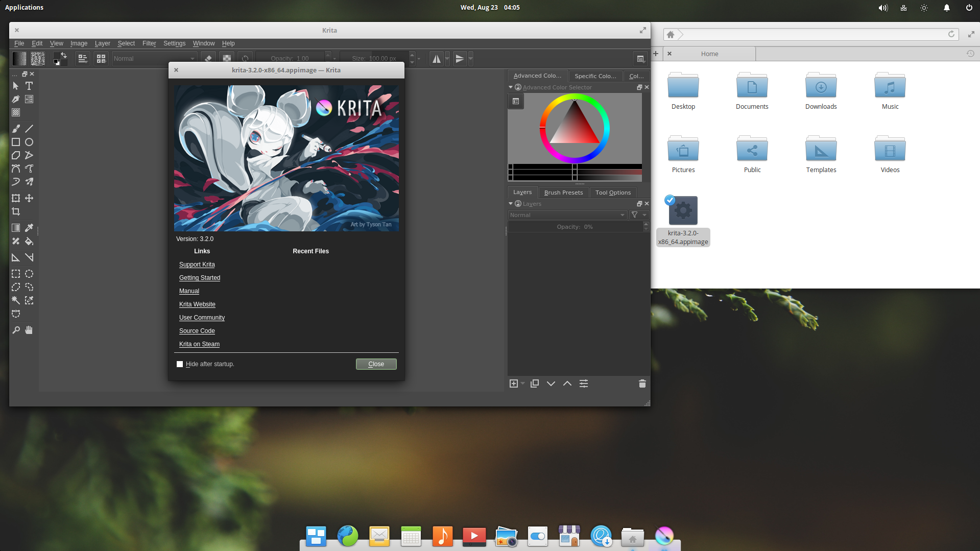980x551 pixels.
Task: Select the Rectangular Selection tool
Action: [x=16, y=274]
